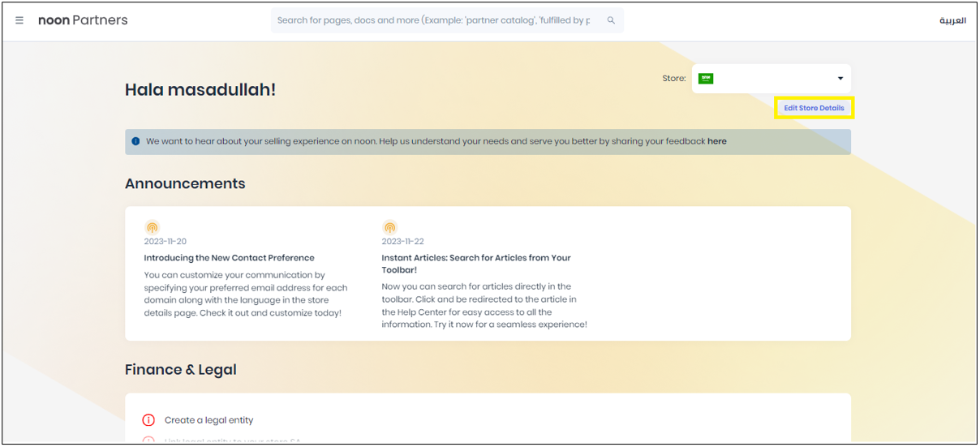Open Edit Store Details
The height and width of the screenshot is (447, 980).
tap(814, 108)
